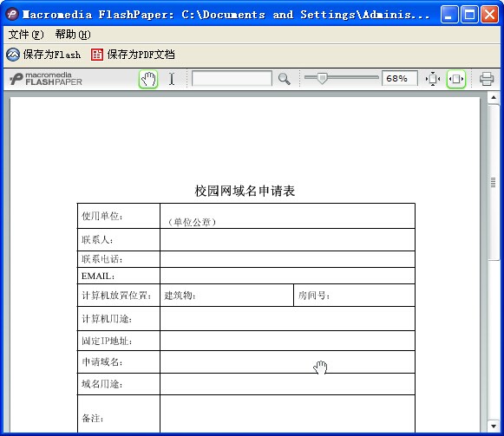Open the 帮助(H) menu
Screen dimensions: 504x436
pyautogui.click(x=73, y=35)
